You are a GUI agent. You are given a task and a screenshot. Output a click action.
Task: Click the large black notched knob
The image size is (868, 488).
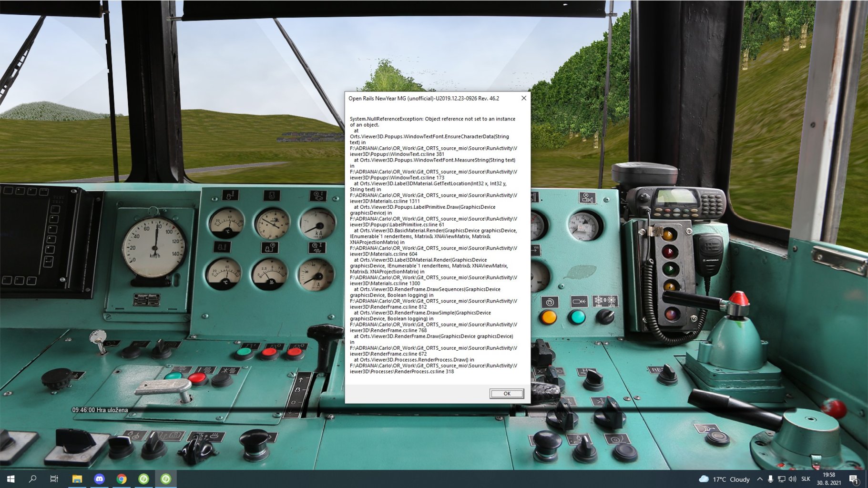pyautogui.click(x=57, y=379)
